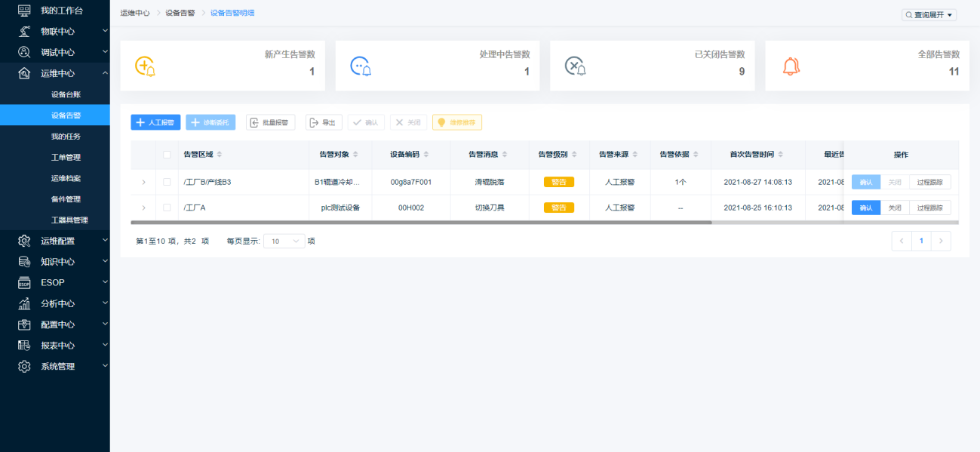980x452 pixels.
Task: Open the 查询展开 search dropdown
Action: pos(929,15)
